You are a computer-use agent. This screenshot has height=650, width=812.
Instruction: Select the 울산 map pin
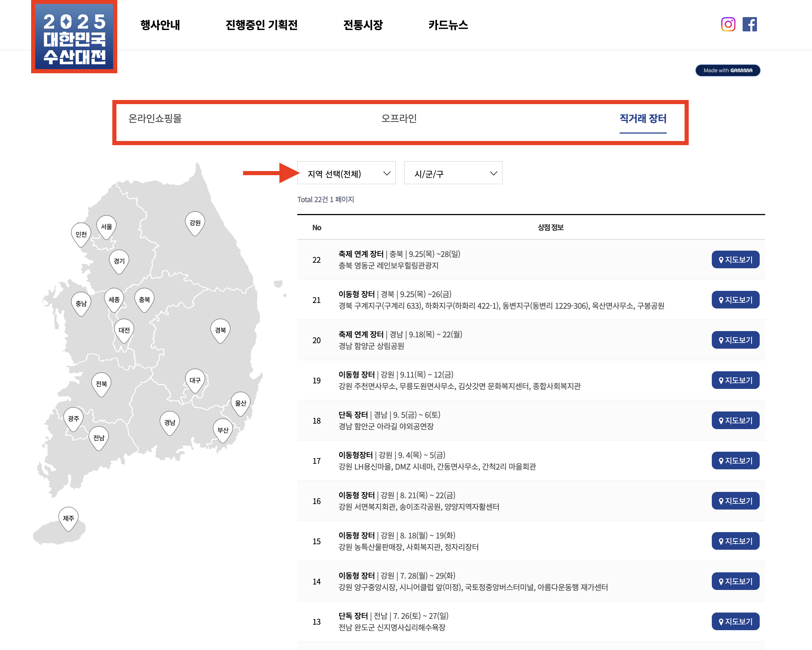point(240,403)
